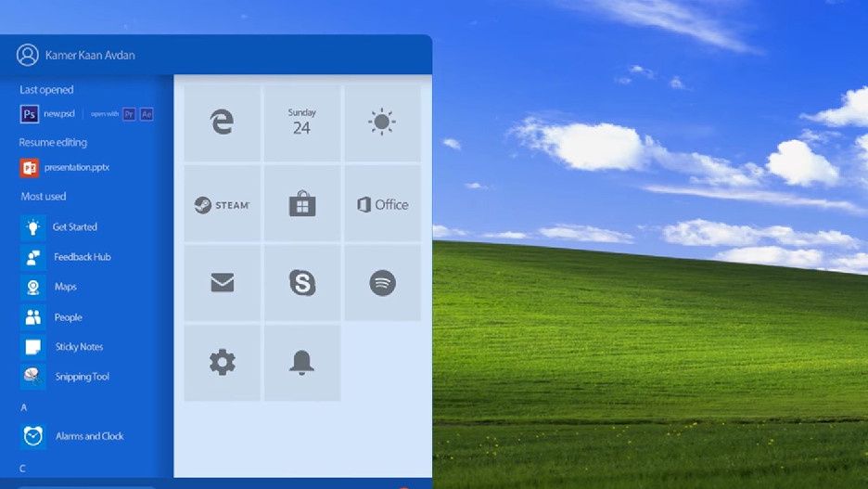The height and width of the screenshot is (489, 868).
Task: Click the Alarms and Clock icon
Action: (33, 436)
